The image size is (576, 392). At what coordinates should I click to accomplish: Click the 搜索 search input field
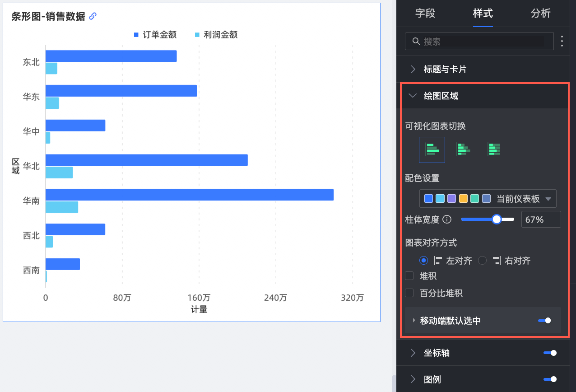(483, 41)
